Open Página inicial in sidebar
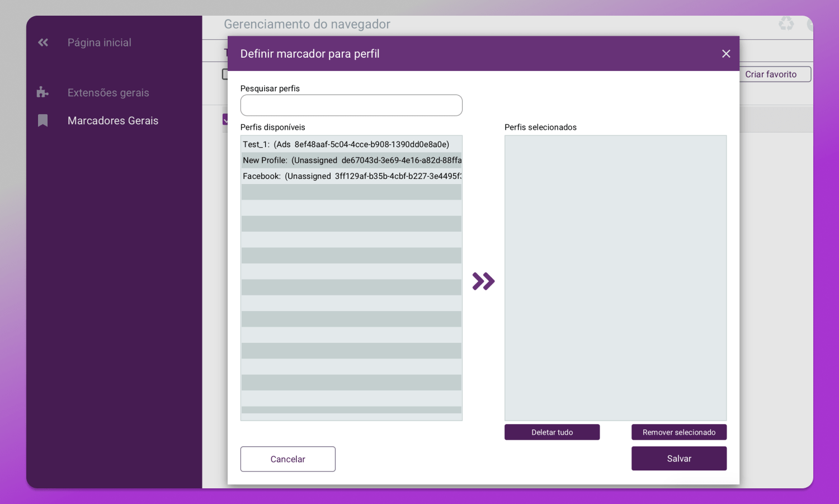Image resolution: width=839 pixels, height=504 pixels. point(100,43)
